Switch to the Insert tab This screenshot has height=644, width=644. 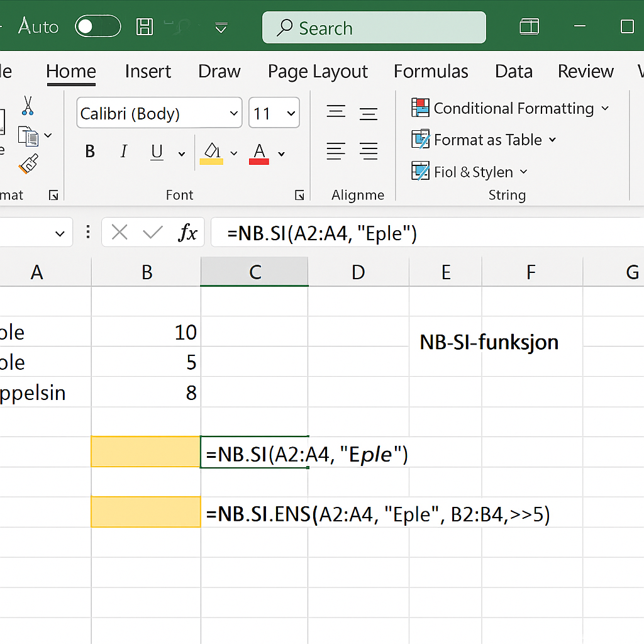tap(148, 72)
